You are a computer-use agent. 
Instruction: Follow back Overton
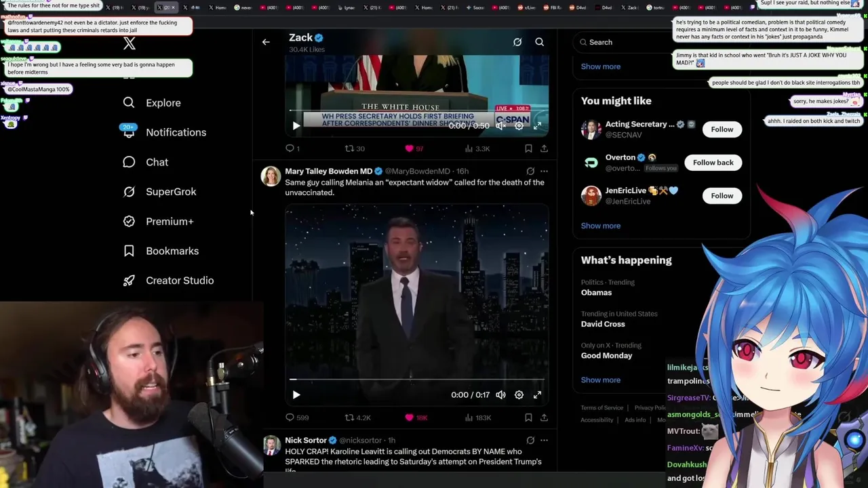pyautogui.click(x=713, y=163)
